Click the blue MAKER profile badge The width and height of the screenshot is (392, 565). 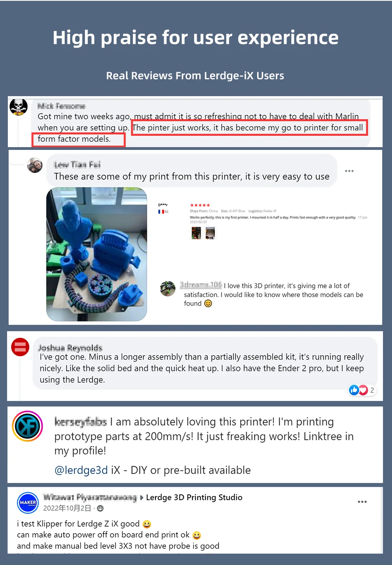pyautogui.click(x=28, y=503)
